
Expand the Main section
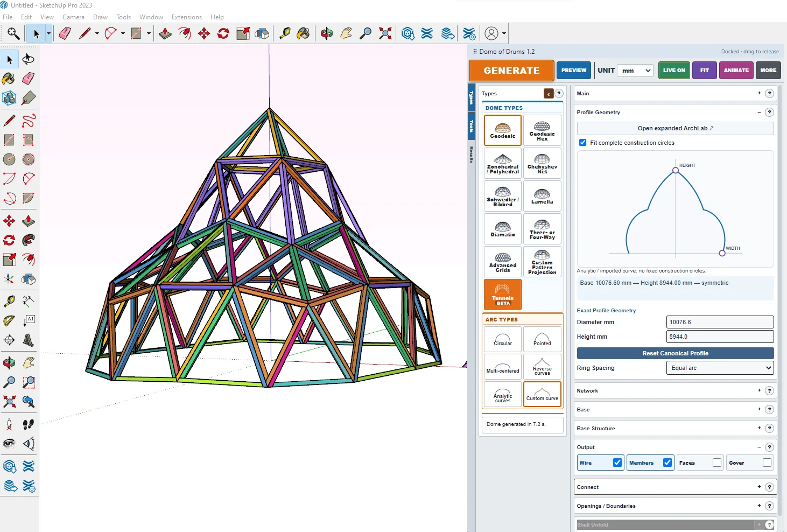click(x=759, y=93)
